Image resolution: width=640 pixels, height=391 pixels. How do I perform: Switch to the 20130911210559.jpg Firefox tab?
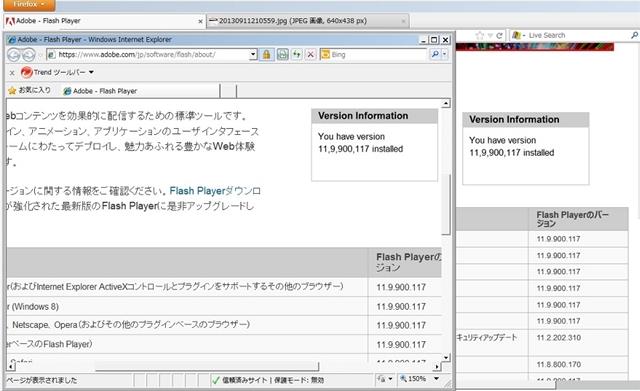pyautogui.click(x=308, y=21)
